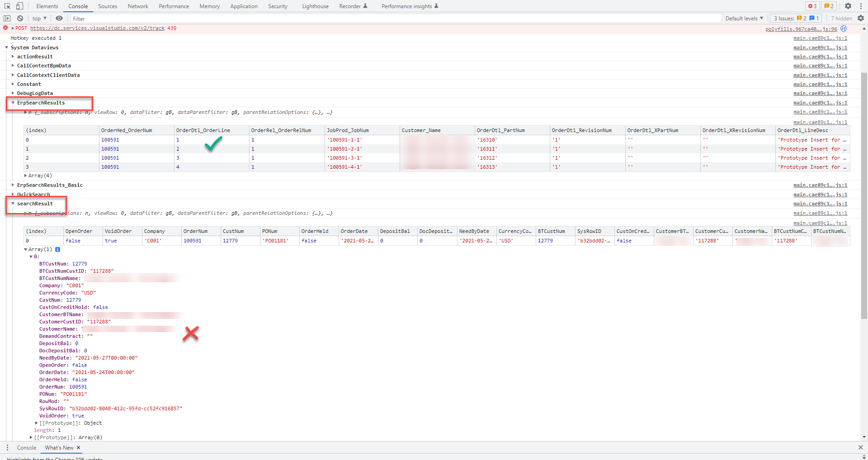Open source link on Hotkey executed row
The image size is (868, 460).
point(820,38)
